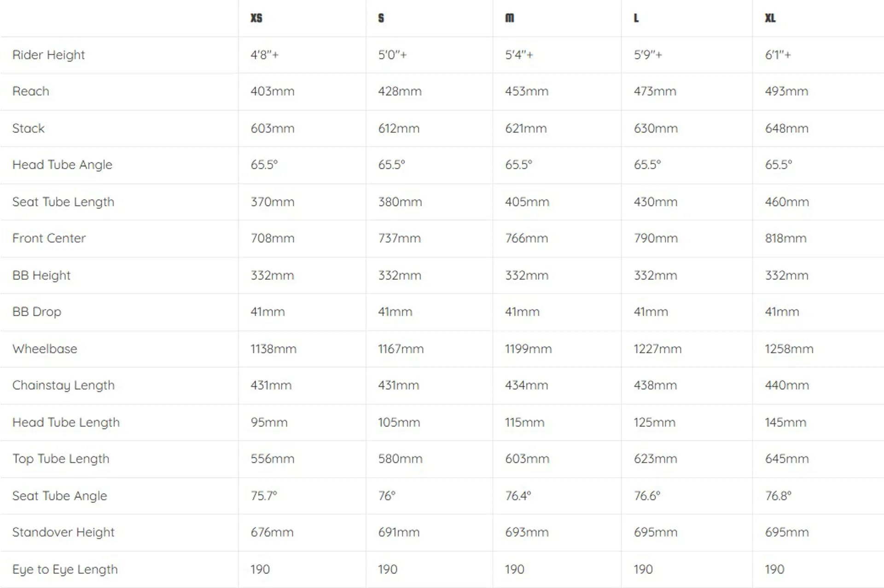
Task: Select the Front Center row label
Action: [x=49, y=238]
